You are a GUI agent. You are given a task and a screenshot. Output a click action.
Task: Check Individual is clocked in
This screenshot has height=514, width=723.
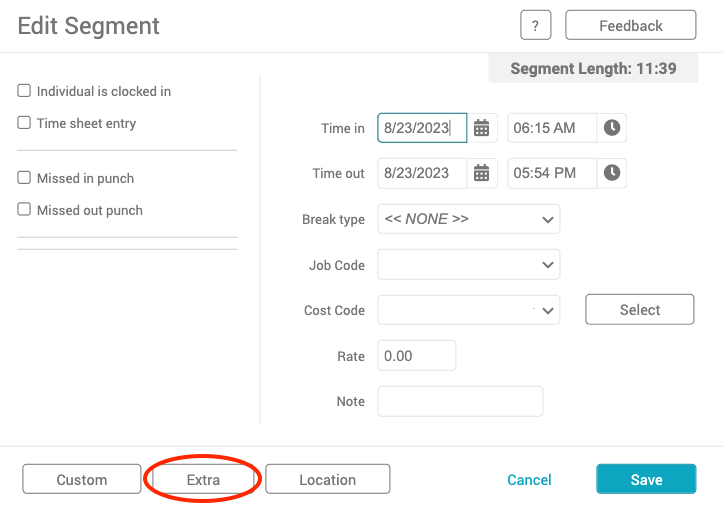click(x=24, y=90)
